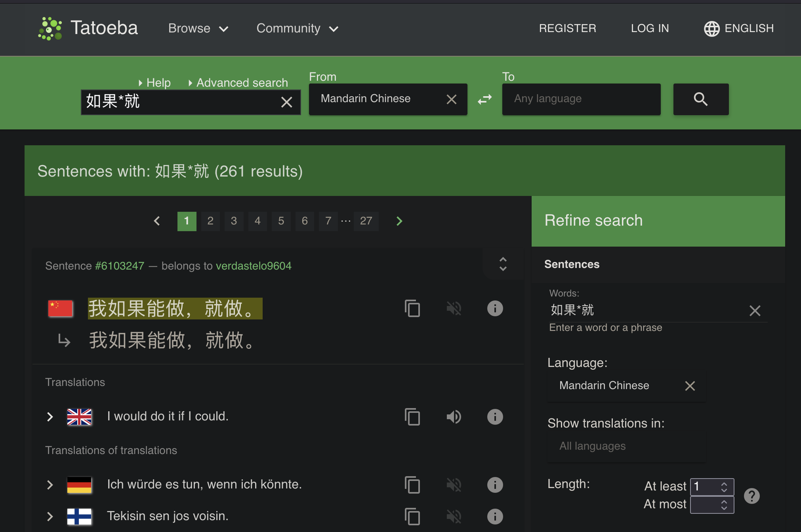Open info for the main Chinese sentence
The width and height of the screenshot is (801, 532).
click(x=495, y=308)
